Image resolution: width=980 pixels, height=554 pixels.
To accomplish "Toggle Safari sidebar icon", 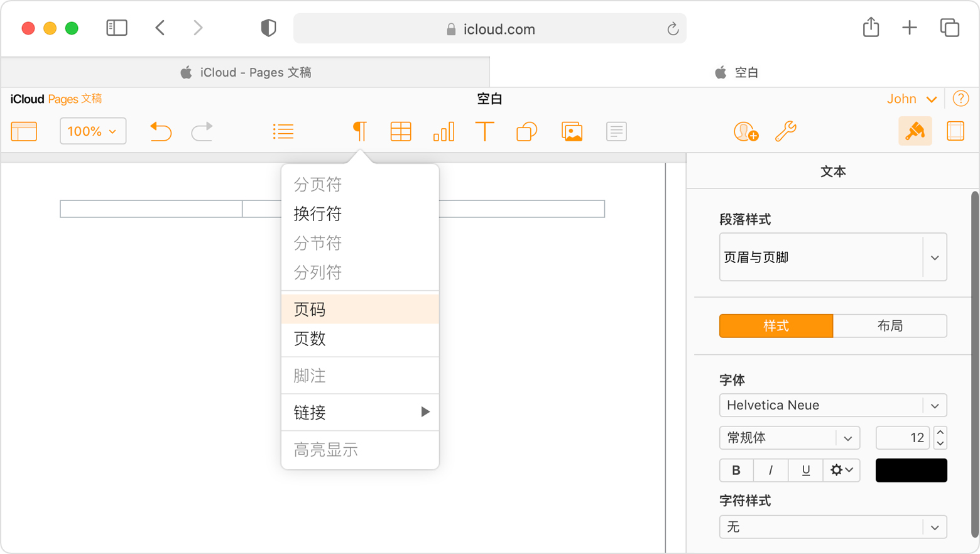I will pos(117,28).
